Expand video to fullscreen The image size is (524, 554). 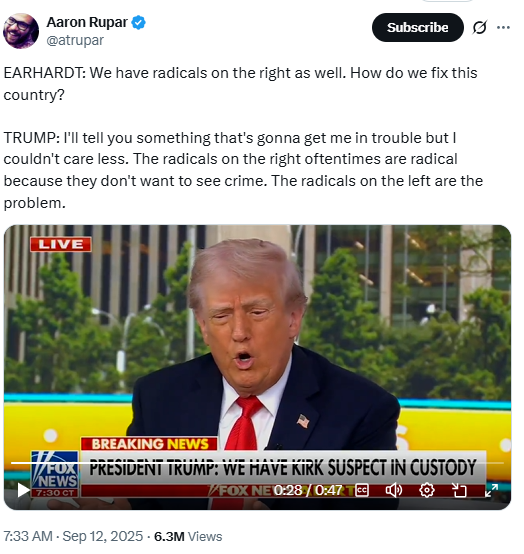point(491,490)
